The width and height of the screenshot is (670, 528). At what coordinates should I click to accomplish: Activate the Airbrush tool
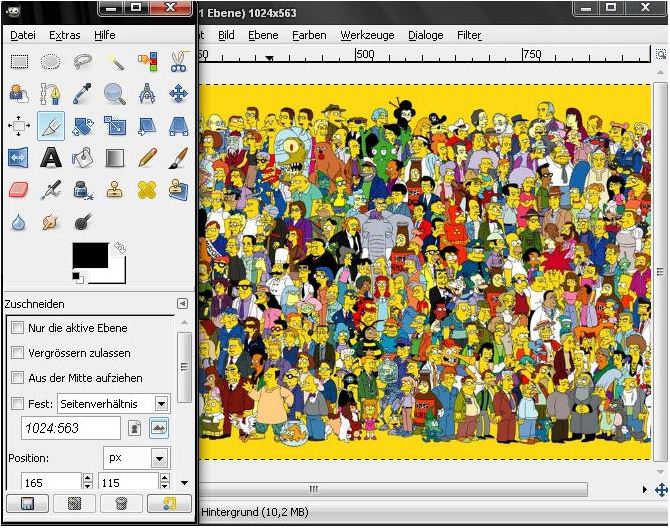(51, 190)
